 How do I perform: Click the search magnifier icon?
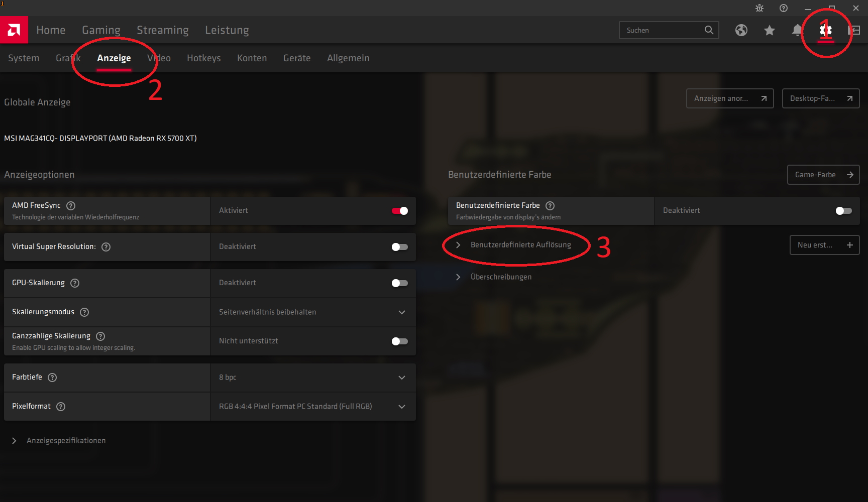pos(709,30)
